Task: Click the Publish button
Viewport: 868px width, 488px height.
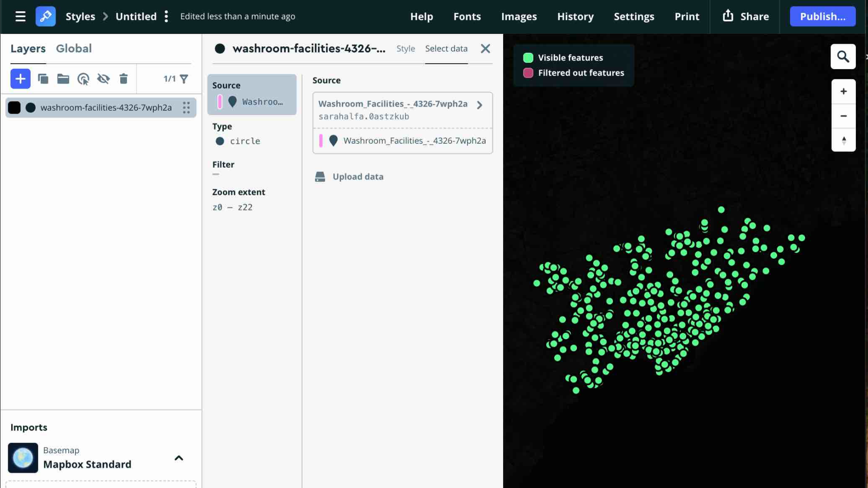Action: pos(822,16)
